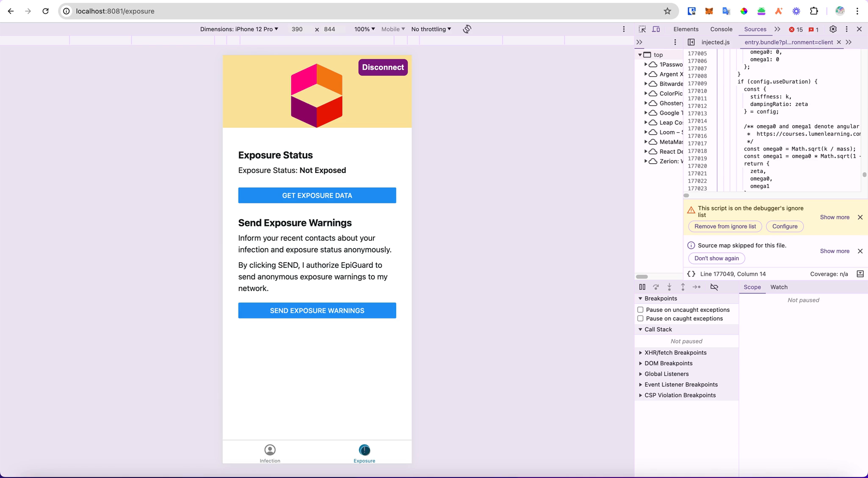Select the Scope tab
Viewport: 868px width, 478px height.
point(752,287)
